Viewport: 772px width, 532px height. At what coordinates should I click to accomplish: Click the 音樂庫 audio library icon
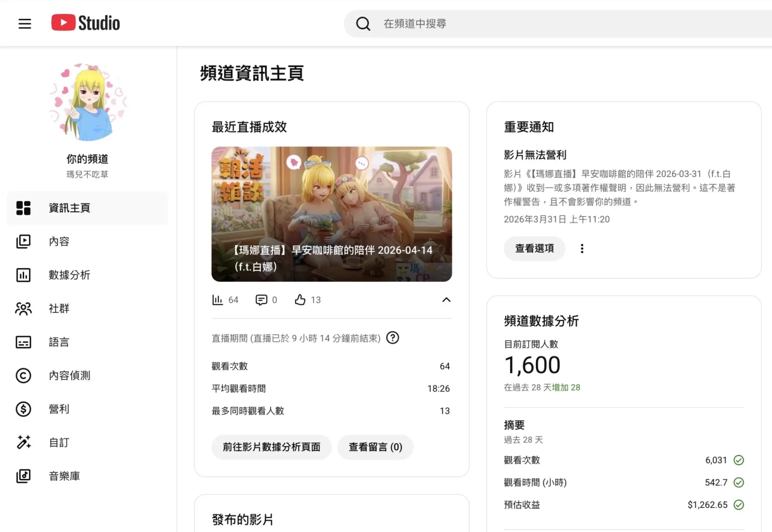coord(23,476)
